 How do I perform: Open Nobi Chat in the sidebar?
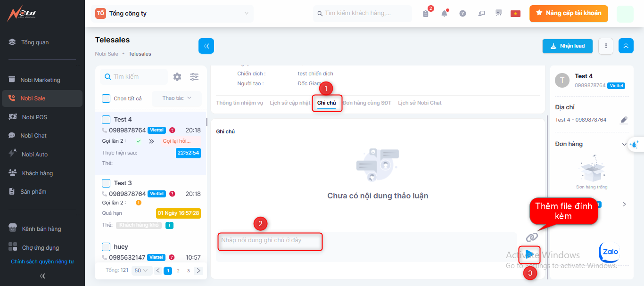pos(33,136)
